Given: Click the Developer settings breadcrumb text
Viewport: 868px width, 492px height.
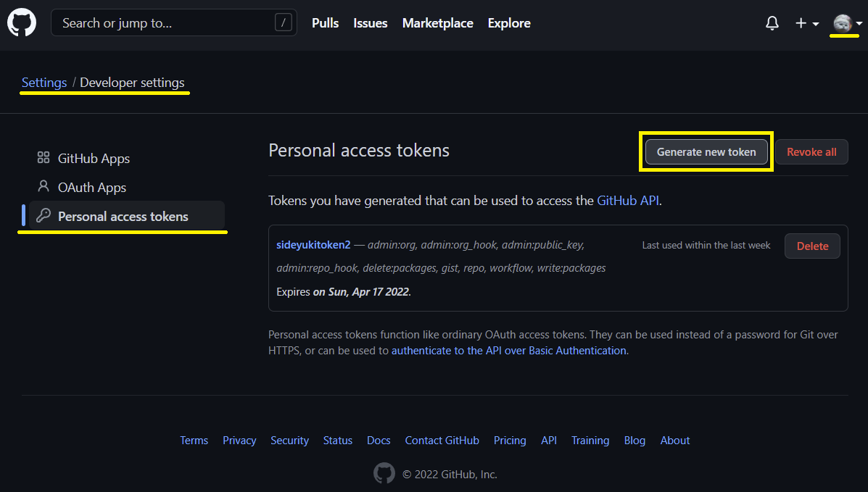Looking at the screenshot, I should pos(132,83).
